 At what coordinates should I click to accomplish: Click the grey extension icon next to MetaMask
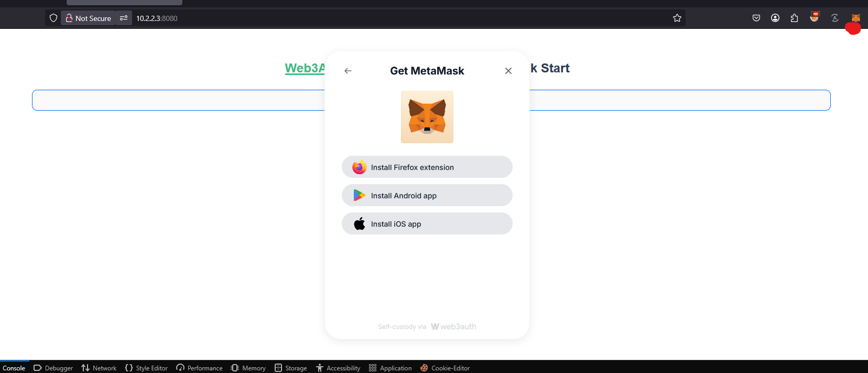[x=835, y=18]
